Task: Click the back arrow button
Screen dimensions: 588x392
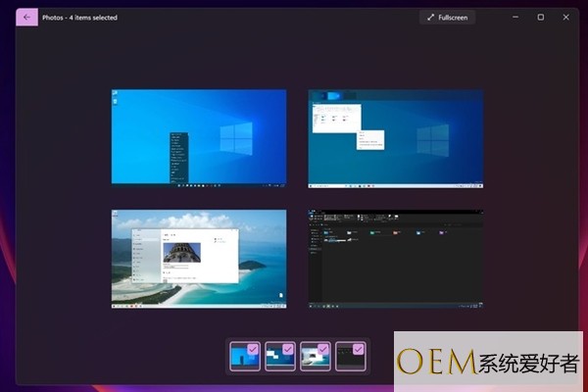Action: click(x=26, y=17)
